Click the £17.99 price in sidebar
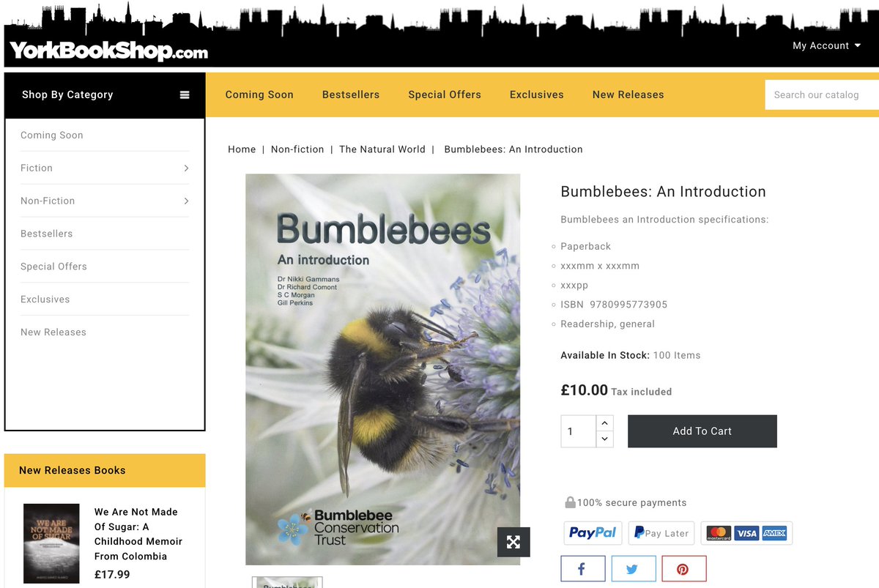The height and width of the screenshot is (588, 879). [112, 575]
